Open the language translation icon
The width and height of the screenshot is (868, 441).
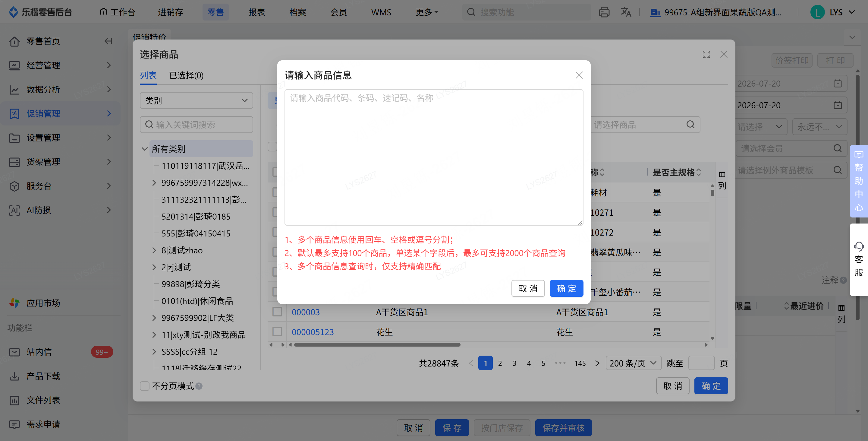pos(626,12)
